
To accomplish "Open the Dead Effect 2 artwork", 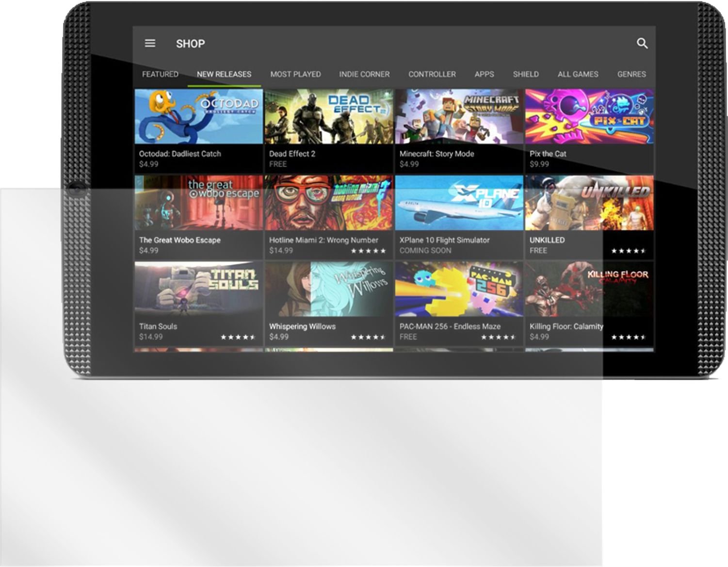I will [329, 116].
